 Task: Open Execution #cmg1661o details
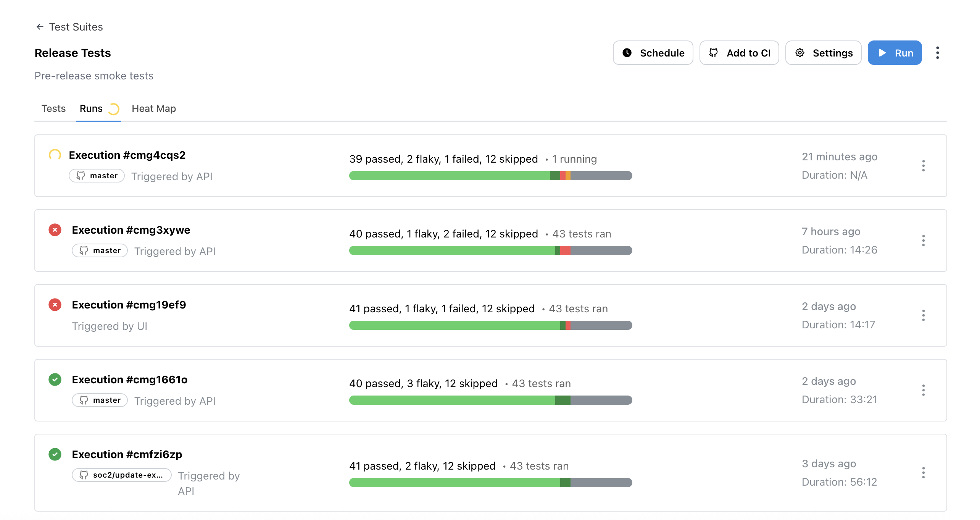coord(130,380)
